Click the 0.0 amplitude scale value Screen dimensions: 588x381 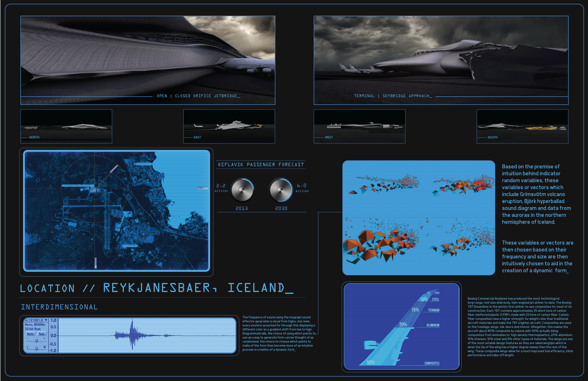tap(53, 336)
